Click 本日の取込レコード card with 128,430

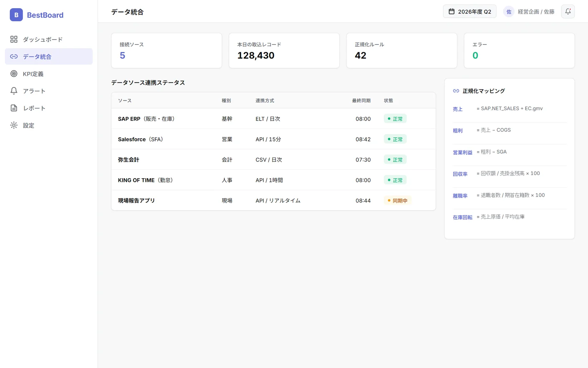(284, 51)
